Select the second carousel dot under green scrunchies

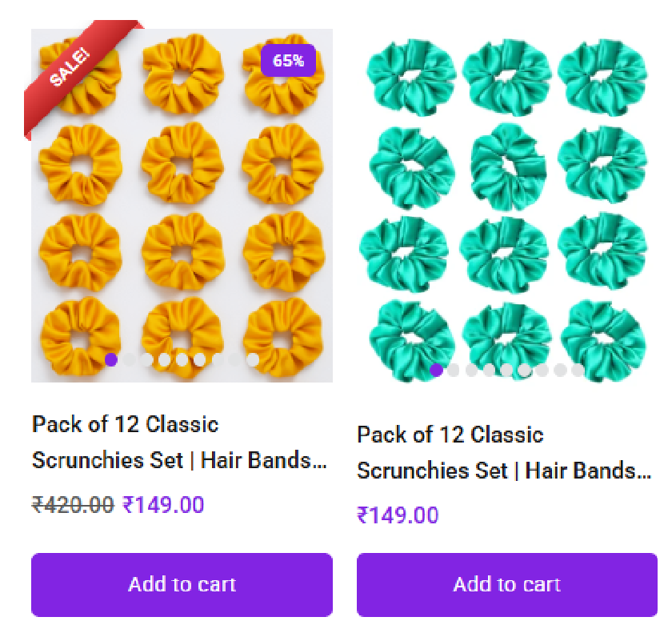tap(454, 370)
